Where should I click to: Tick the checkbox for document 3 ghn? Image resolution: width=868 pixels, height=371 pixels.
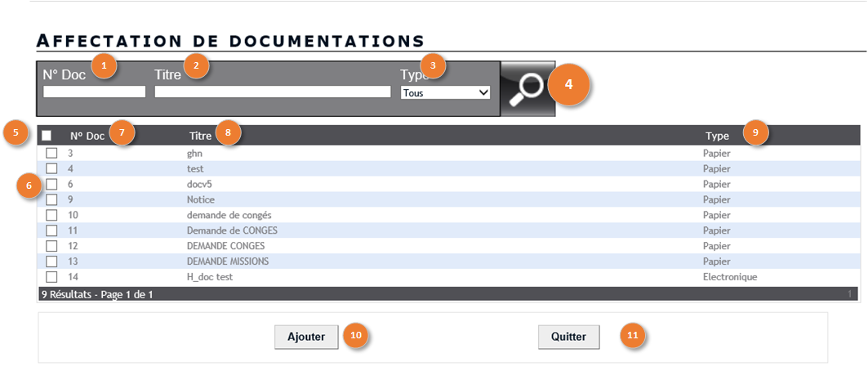(51, 153)
